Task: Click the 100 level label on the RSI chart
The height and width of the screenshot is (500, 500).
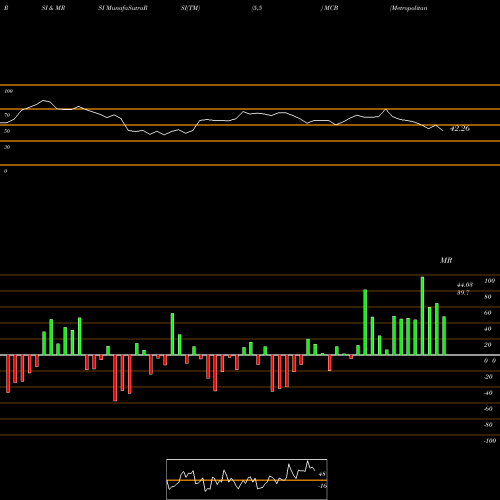Action: click(8, 91)
